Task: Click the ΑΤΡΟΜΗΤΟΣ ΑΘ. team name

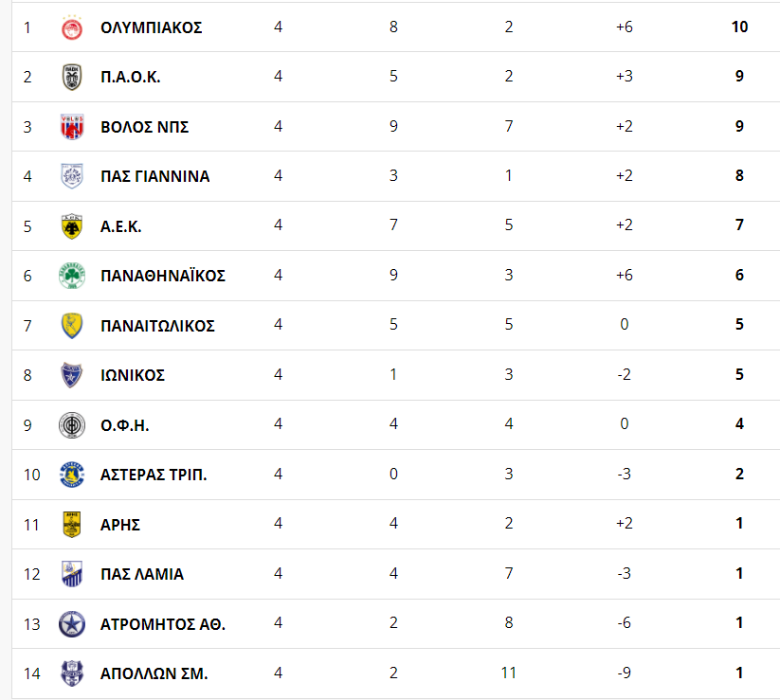Action: pyautogui.click(x=163, y=624)
